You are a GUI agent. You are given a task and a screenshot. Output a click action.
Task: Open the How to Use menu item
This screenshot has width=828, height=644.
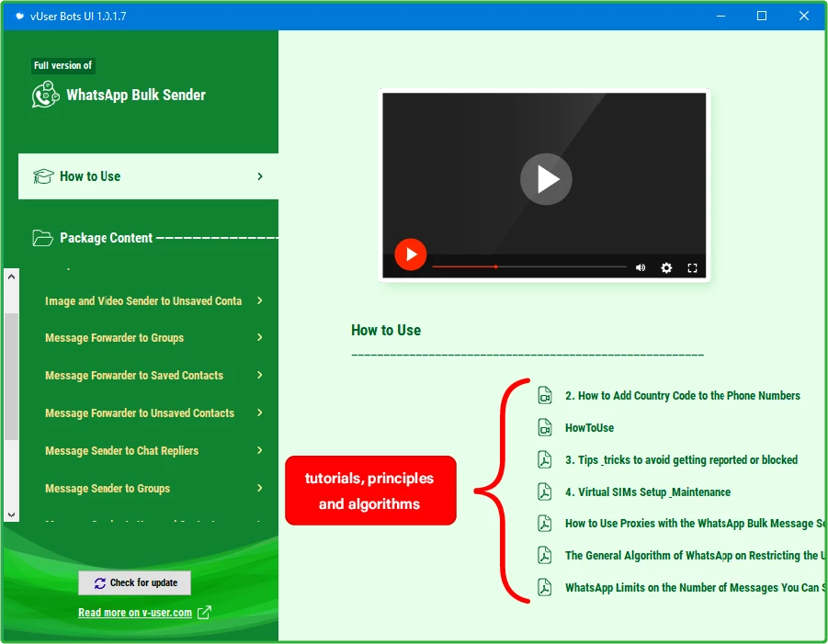[x=148, y=176]
